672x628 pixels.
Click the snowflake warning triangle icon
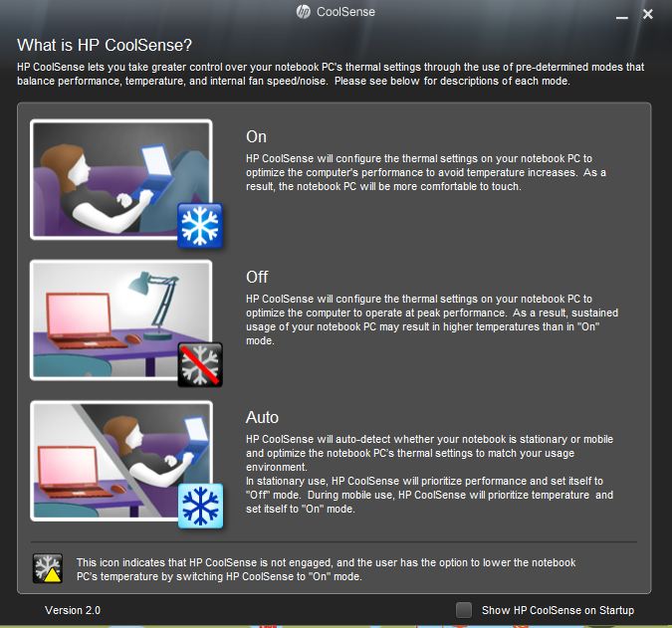[x=48, y=568]
